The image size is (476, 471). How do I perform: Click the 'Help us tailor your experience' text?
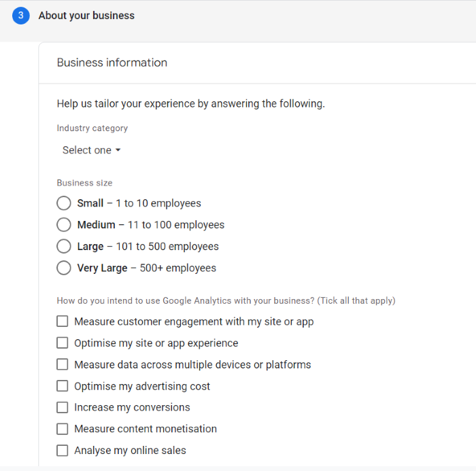pyautogui.click(x=191, y=104)
